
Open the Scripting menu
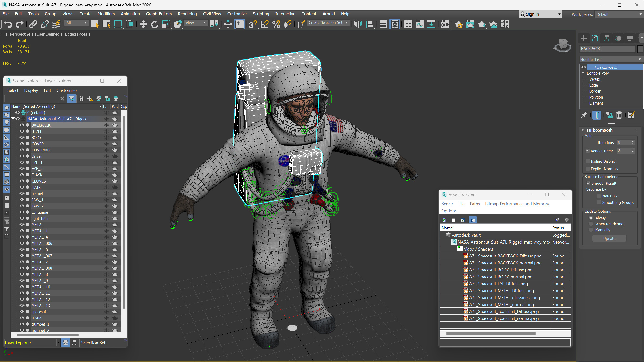[261, 14]
